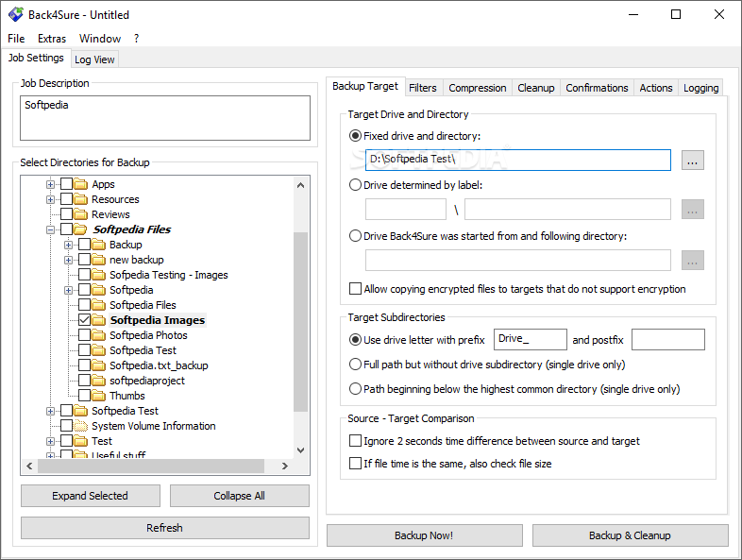Click the Job Description text box

tap(165, 118)
